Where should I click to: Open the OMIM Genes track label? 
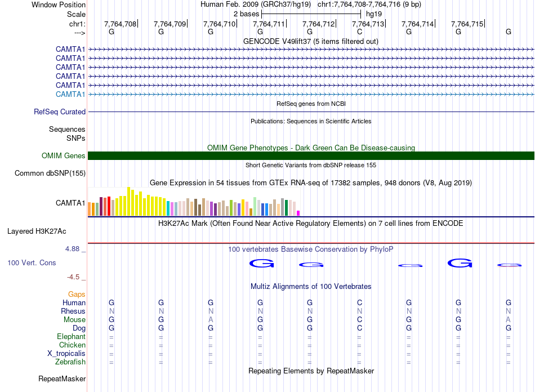[x=63, y=156]
